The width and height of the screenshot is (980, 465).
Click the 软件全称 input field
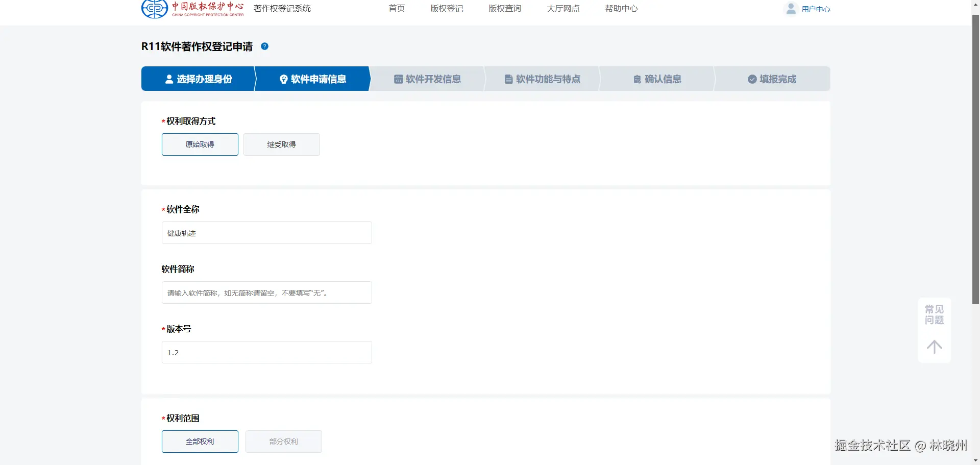(x=267, y=233)
